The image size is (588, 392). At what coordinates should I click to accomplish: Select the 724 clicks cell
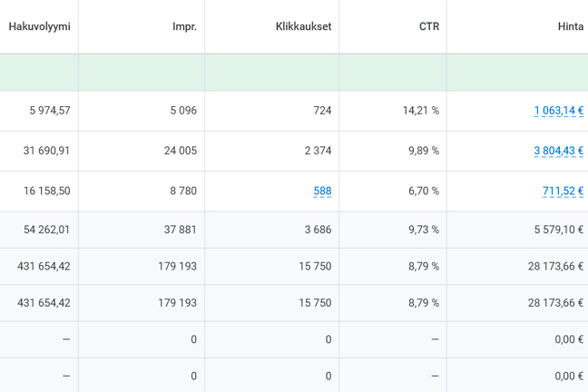tap(322, 111)
